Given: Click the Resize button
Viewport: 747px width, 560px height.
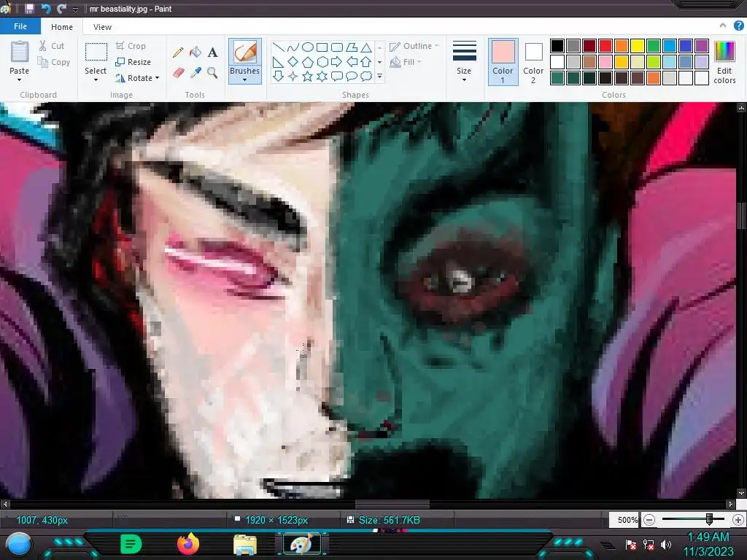Looking at the screenshot, I should [x=133, y=62].
